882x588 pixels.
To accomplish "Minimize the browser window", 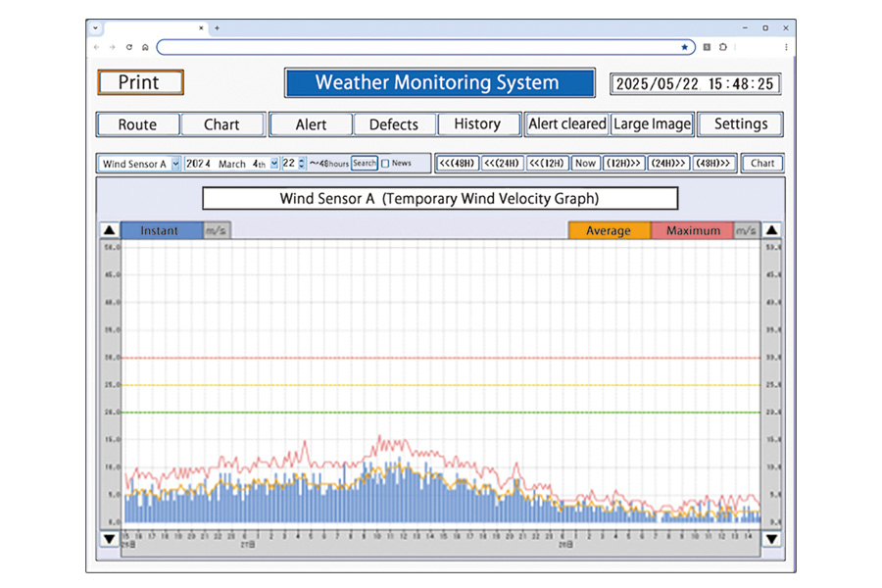I will 745,27.
